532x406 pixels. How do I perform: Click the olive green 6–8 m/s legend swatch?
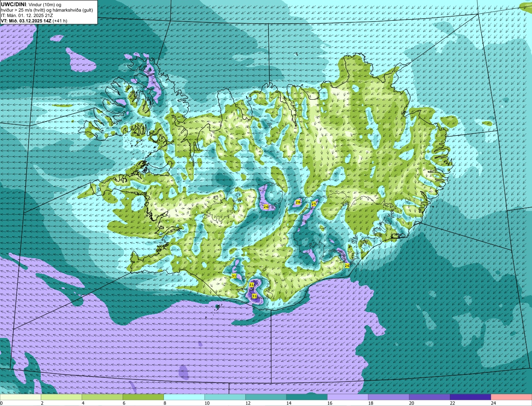tap(143, 397)
